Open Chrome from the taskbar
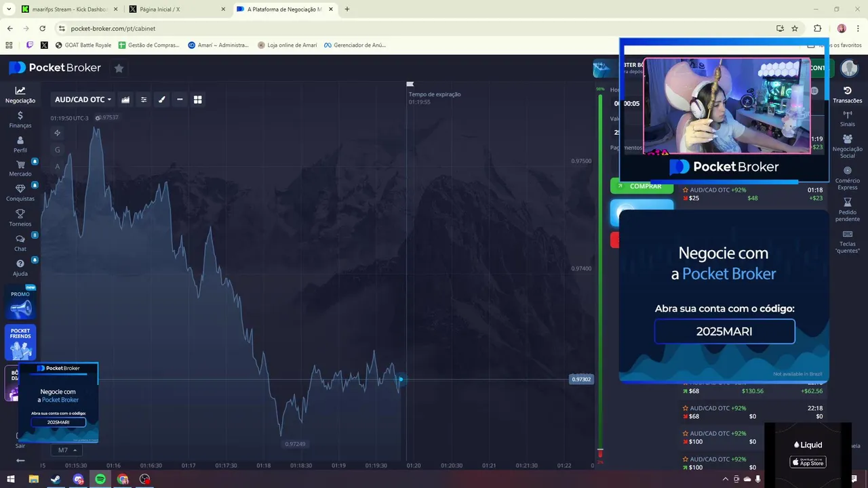 pyautogui.click(x=123, y=479)
